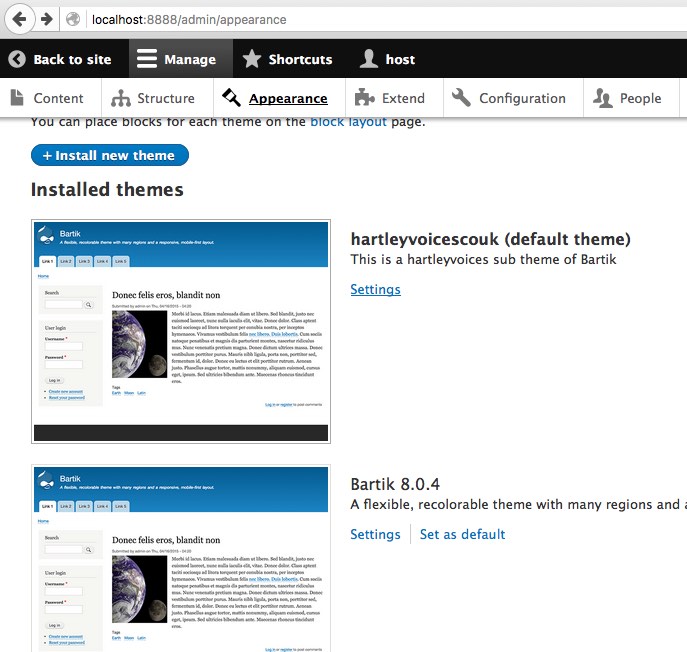Click the hartleyvoices sub theme description
687x652 pixels.
483,259
